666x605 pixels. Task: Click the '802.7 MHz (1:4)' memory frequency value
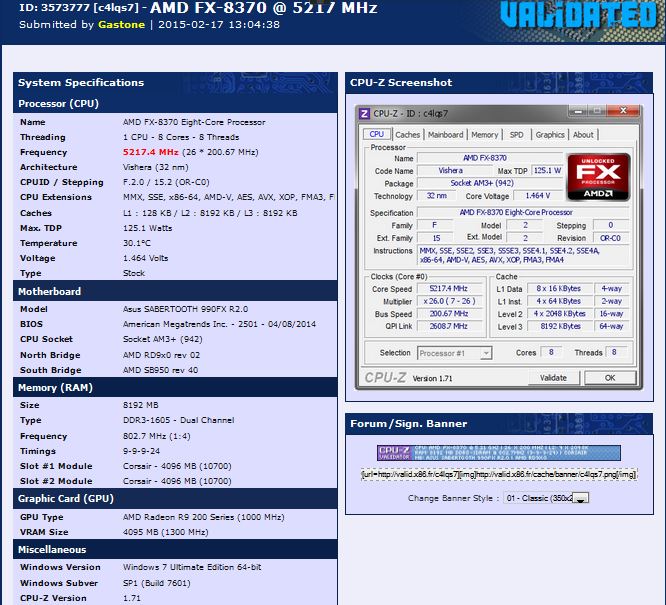coord(157,436)
